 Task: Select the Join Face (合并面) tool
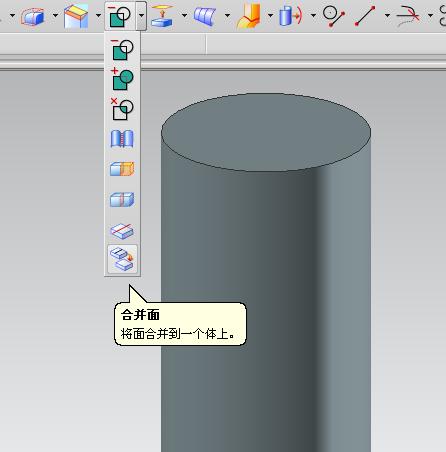122,259
